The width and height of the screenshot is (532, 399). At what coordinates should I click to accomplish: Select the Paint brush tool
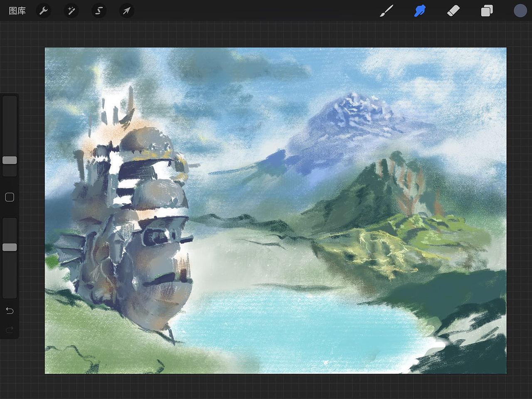tap(387, 11)
